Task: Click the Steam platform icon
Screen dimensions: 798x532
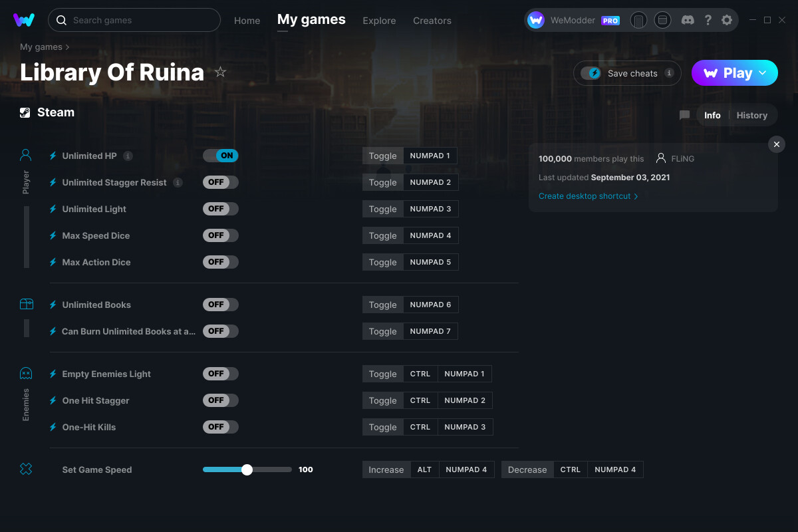Action: [x=25, y=112]
